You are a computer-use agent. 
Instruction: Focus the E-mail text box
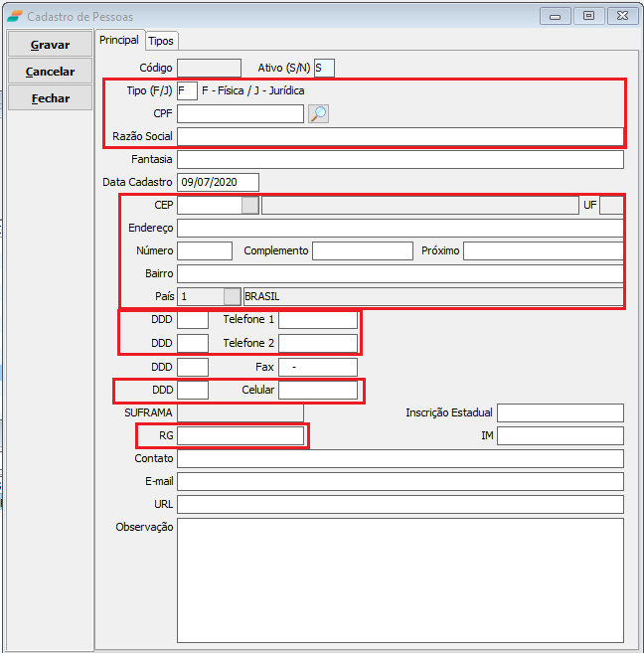click(x=400, y=481)
